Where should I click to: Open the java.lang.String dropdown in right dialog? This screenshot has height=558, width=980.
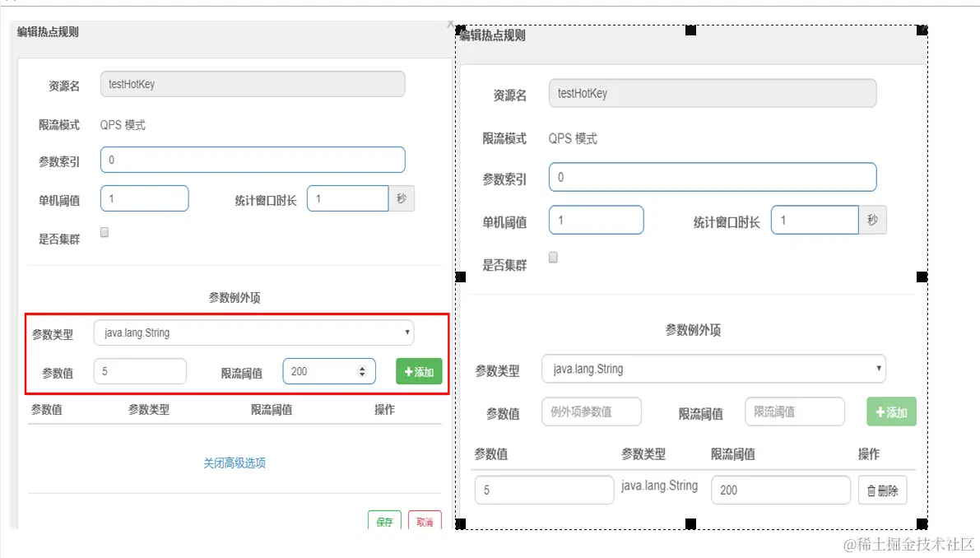(713, 369)
